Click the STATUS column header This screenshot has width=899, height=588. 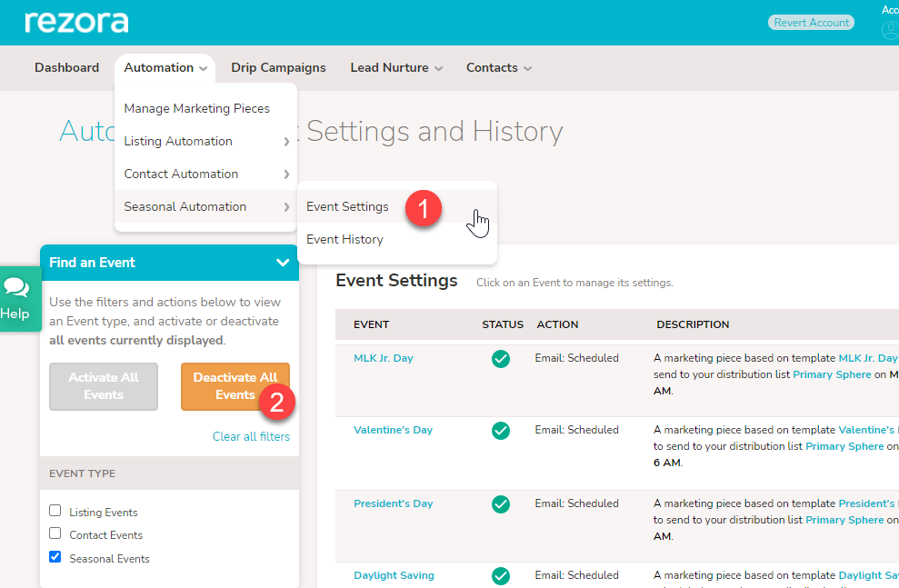[x=503, y=324]
